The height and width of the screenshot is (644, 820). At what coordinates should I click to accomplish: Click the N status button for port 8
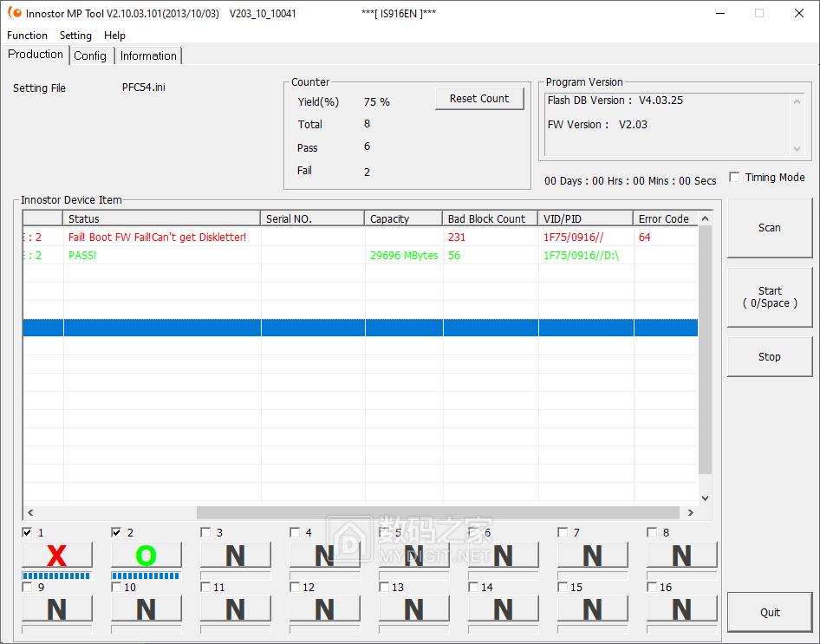(x=682, y=555)
